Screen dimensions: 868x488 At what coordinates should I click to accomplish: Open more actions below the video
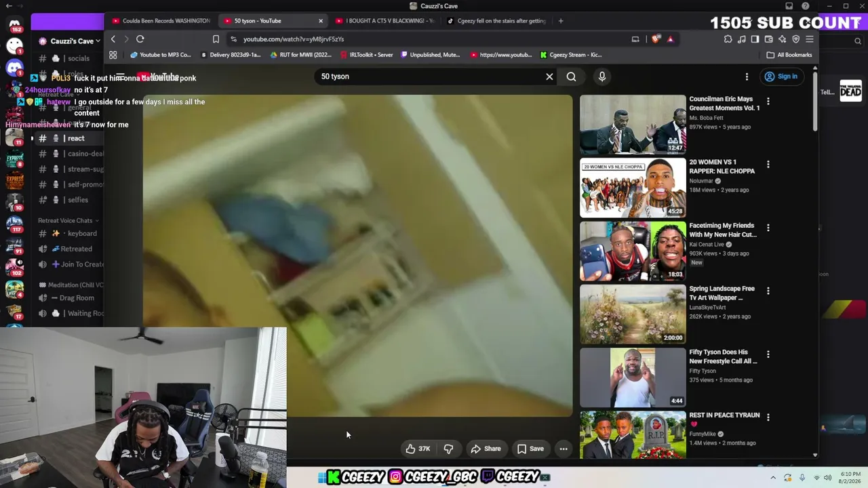(x=563, y=449)
